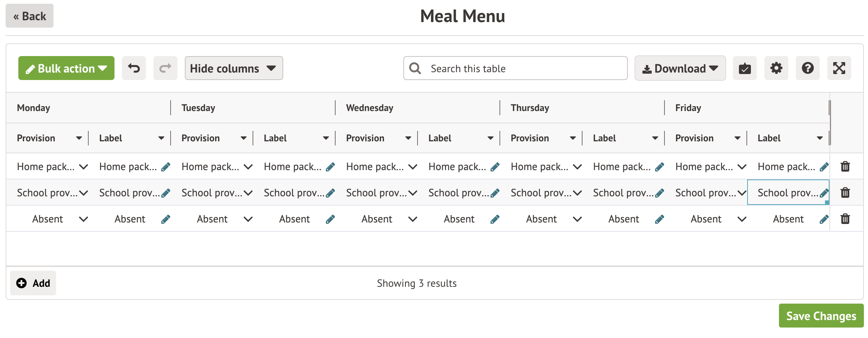The image size is (868, 338).
Task: Click the redo arrow icon
Action: [x=165, y=68]
